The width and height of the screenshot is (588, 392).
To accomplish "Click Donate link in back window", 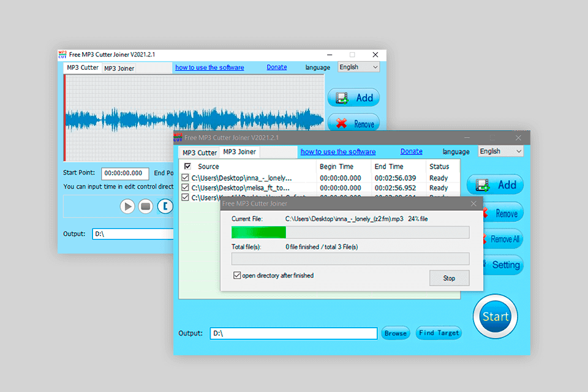I will [x=277, y=67].
